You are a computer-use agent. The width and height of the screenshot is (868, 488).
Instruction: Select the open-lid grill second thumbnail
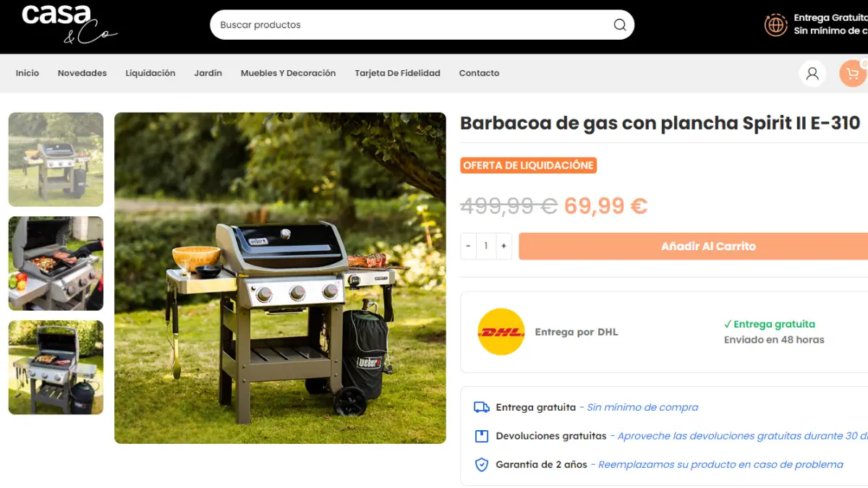point(56,263)
